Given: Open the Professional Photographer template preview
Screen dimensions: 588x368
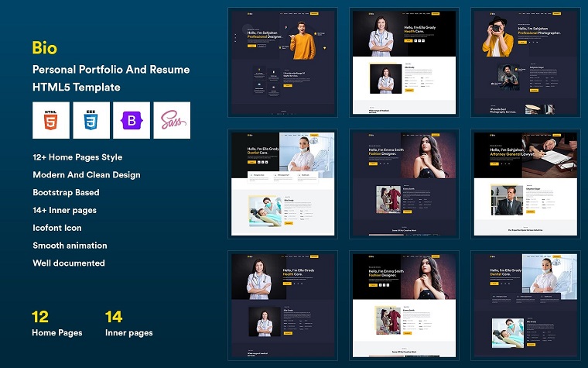Looking at the screenshot, I should coord(524,62).
